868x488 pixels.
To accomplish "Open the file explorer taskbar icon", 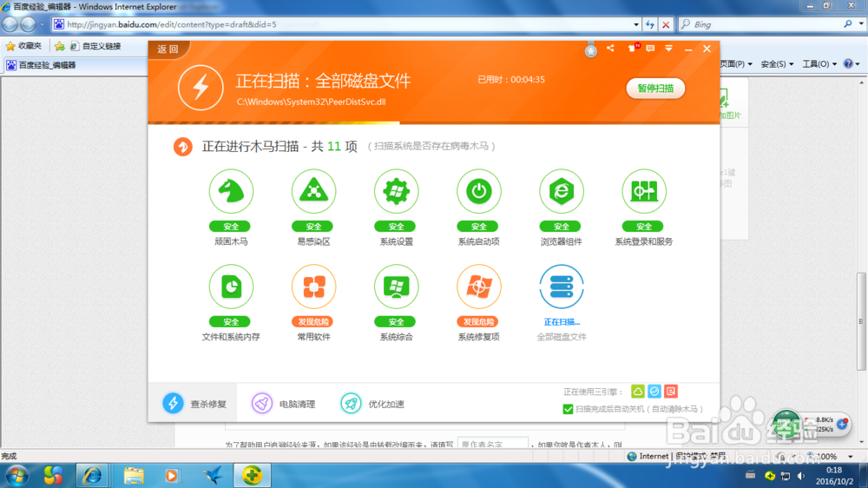I will [x=134, y=476].
